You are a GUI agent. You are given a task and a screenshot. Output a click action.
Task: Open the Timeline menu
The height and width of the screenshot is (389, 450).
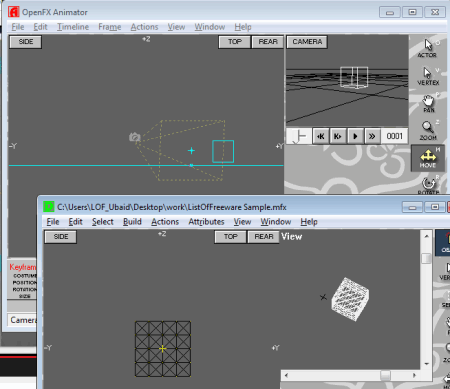[73, 27]
